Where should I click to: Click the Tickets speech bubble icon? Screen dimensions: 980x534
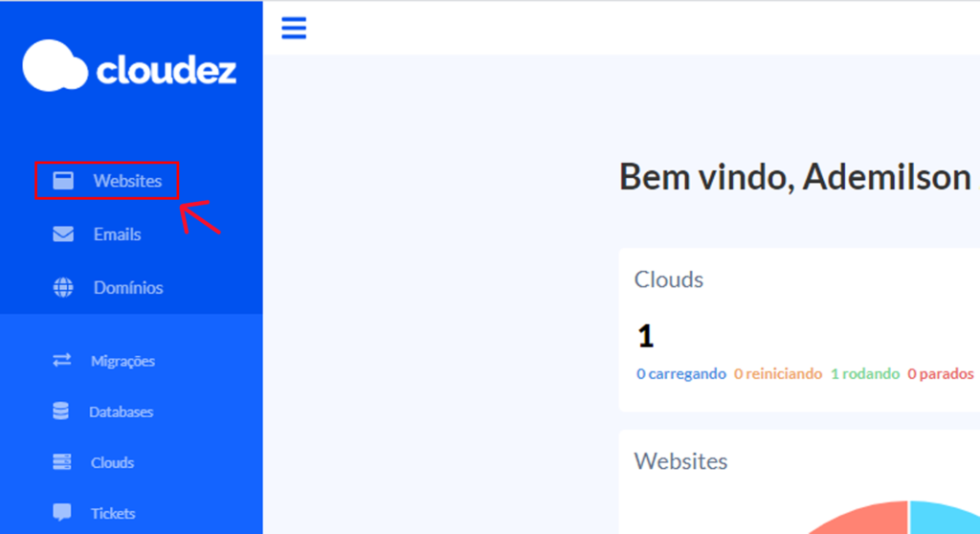pos(62,513)
